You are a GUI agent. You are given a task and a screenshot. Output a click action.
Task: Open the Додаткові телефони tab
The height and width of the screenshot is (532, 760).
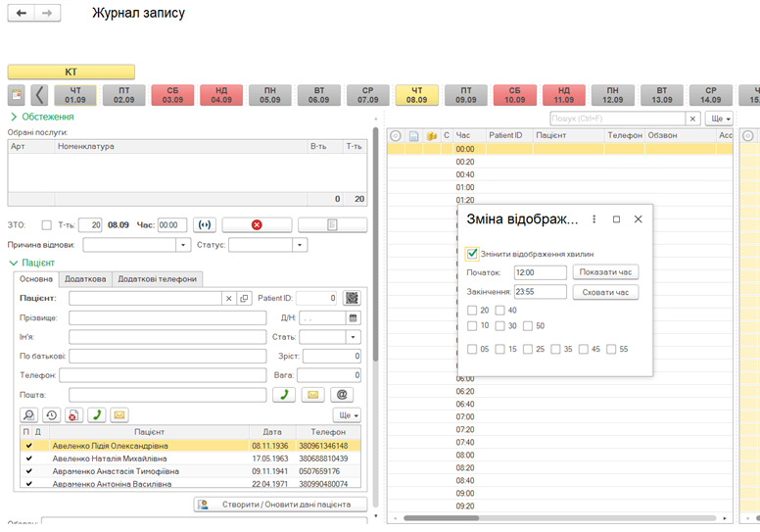point(157,279)
